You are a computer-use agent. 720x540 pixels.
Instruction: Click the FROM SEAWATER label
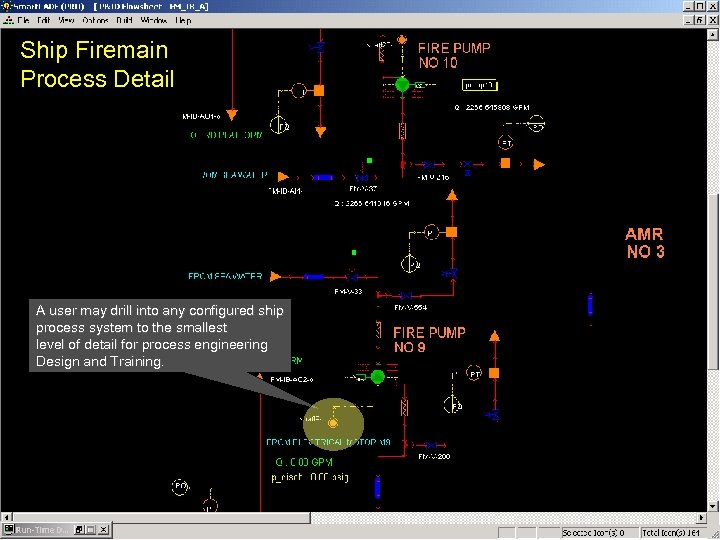click(225, 276)
